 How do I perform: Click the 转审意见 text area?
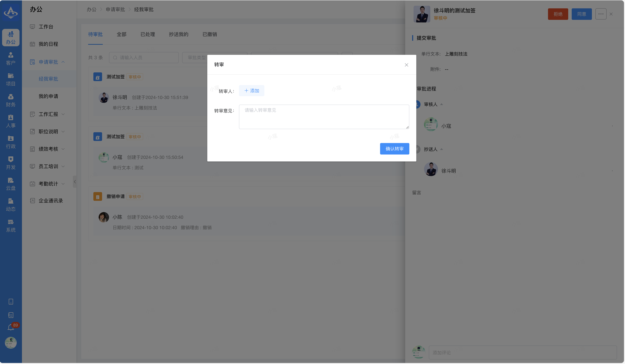coord(324,117)
